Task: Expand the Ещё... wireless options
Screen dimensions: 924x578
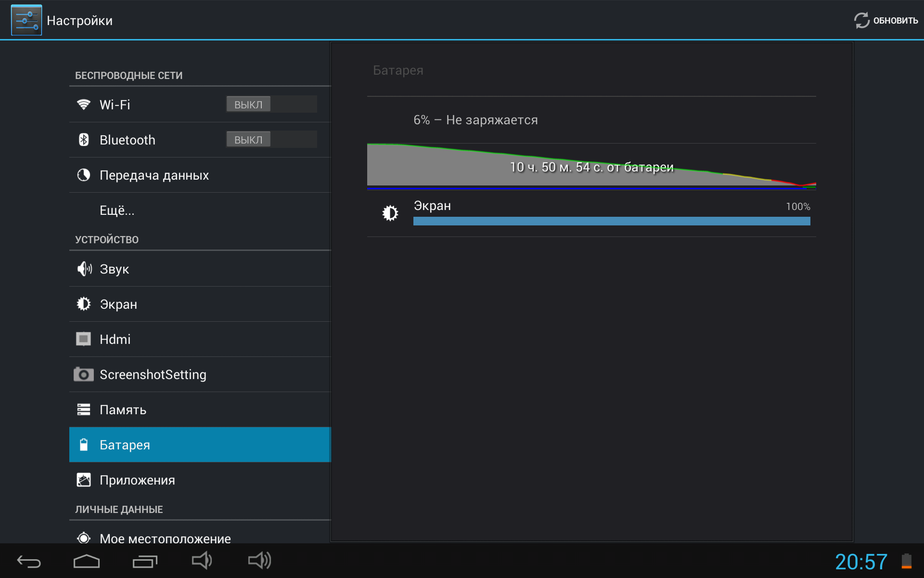Action: click(x=200, y=210)
